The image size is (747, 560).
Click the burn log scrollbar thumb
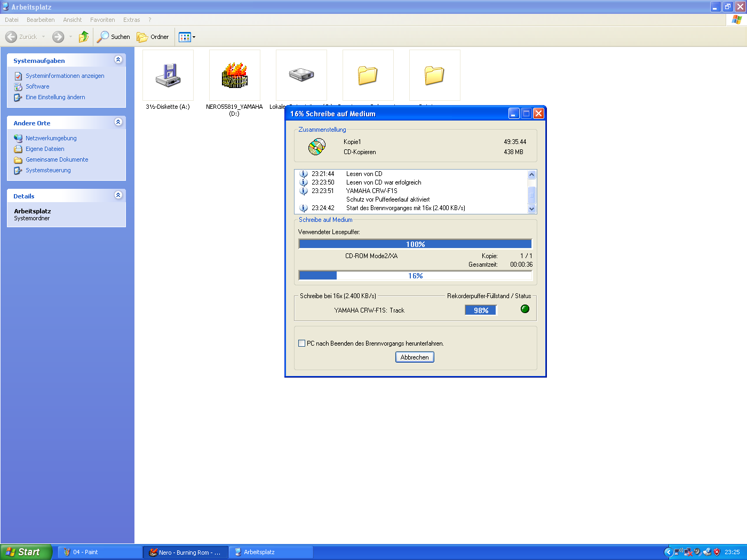click(531, 195)
